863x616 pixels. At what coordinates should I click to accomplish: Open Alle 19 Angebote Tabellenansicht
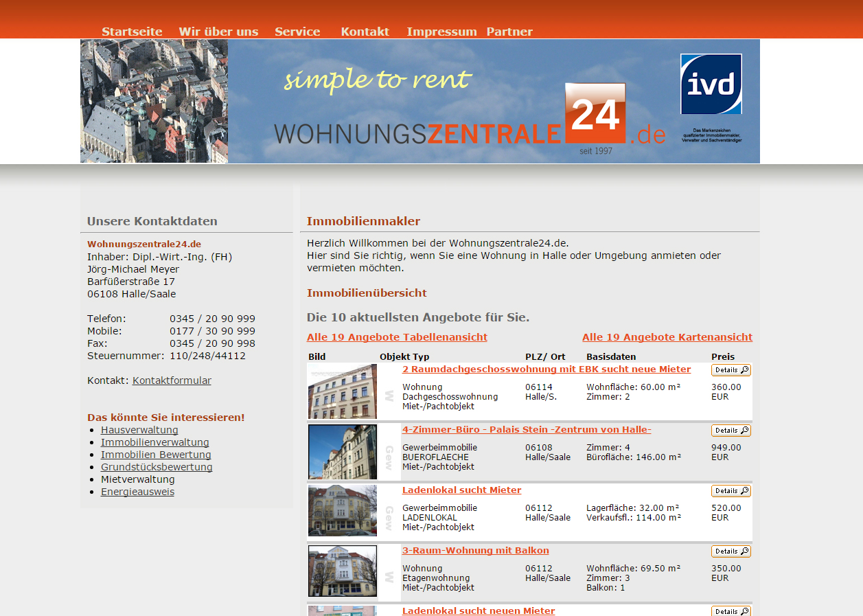pos(397,337)
